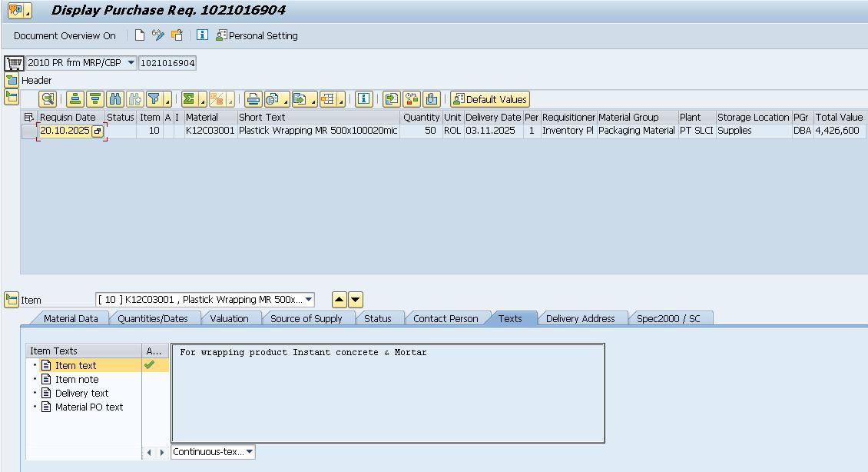The width and height of the screenshot is (868, 472).
Task: Click the binoculars Find icon
Action: click(x=115, y=99)
